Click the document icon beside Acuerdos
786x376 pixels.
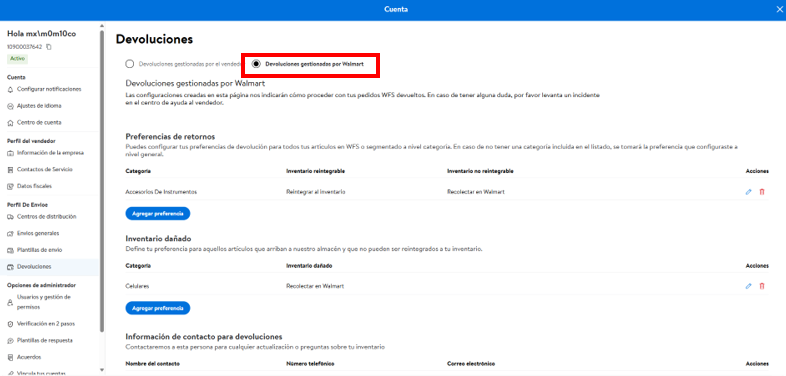click(x=11, y=357)
